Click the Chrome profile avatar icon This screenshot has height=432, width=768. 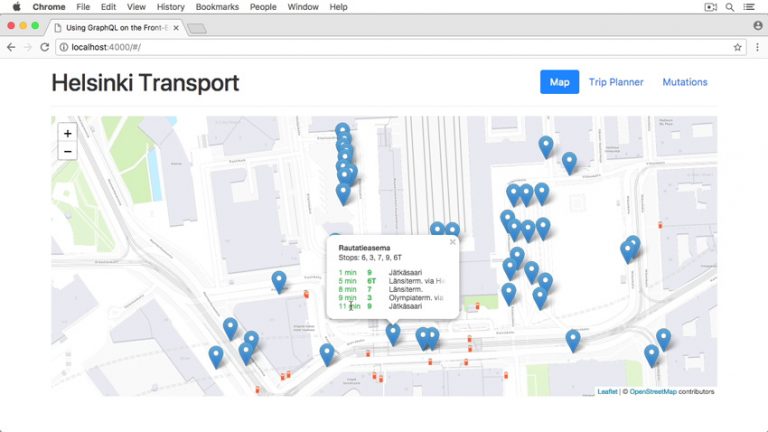tap(758, 25)
